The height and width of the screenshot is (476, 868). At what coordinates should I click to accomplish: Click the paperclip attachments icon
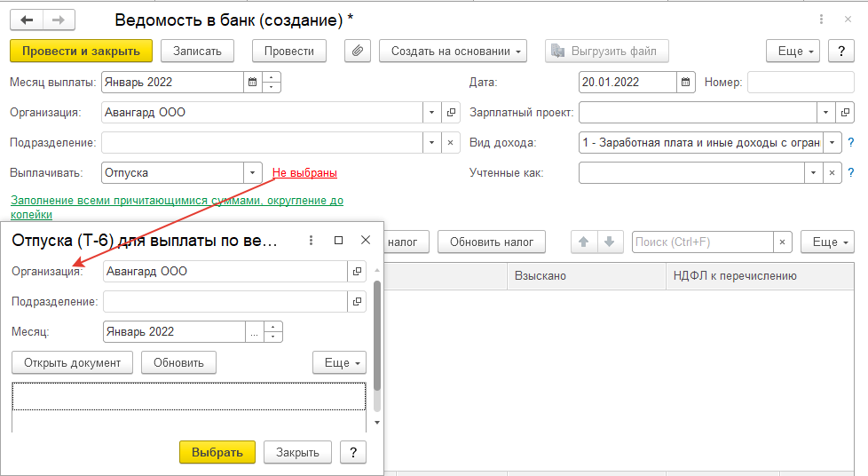358,51
